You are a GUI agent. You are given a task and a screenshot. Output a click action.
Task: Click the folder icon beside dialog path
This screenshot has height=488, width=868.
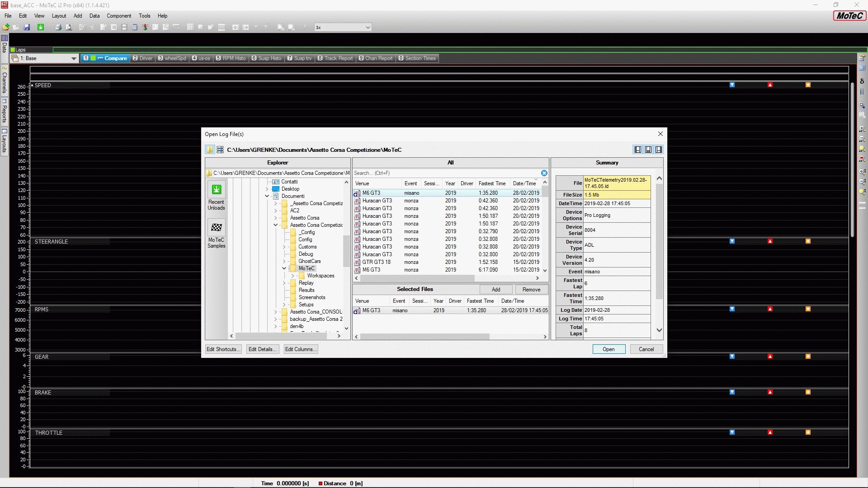coord(210,150)
